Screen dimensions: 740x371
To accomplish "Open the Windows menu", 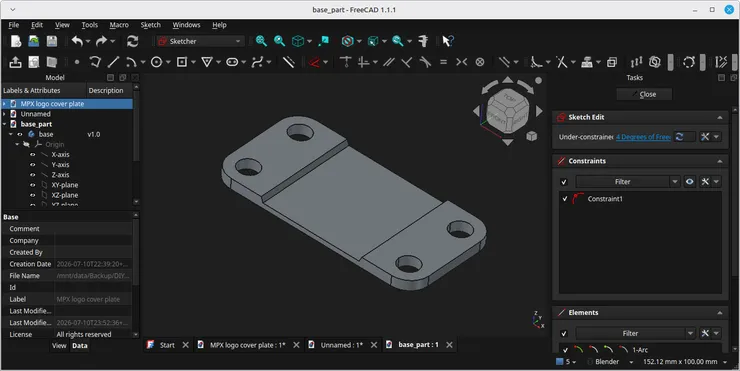I will tap(186, 25).
